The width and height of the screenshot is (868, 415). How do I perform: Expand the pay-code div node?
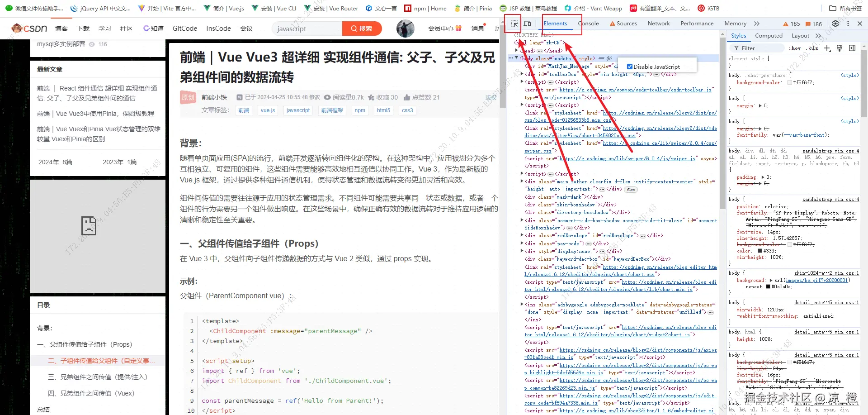click(x=522, y=243)
